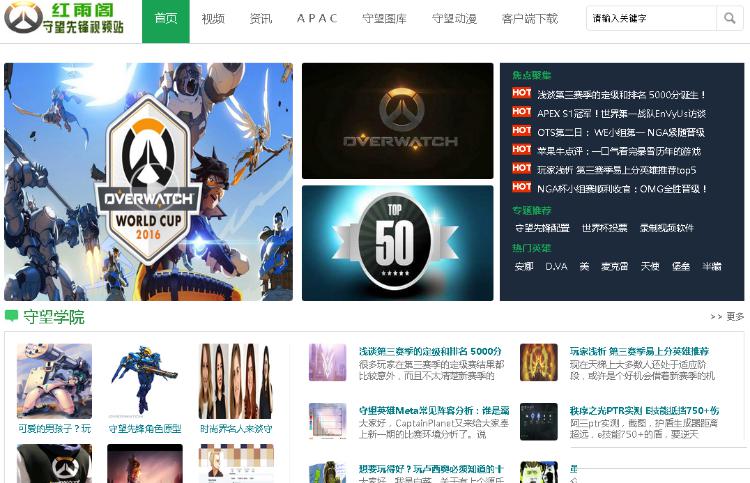Open the 守望图库 navigation tab
Image resolution: width=750 pixels, height=483 pixels.
(384, 19)
